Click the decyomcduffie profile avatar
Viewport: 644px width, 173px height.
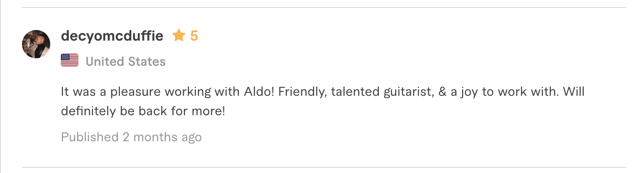[x=36, y=44]
